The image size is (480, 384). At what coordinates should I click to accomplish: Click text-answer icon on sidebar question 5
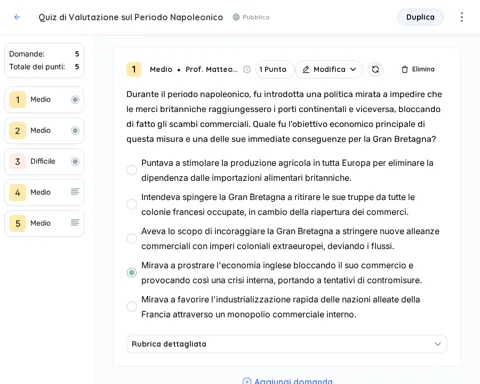pyautogui.click(x=75, y=223)
